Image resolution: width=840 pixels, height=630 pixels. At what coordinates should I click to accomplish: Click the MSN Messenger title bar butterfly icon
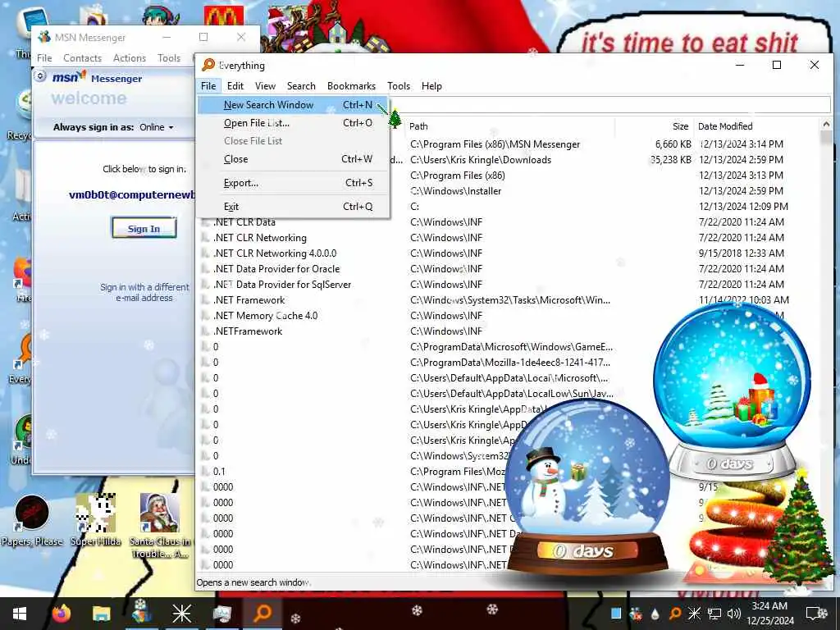click(x=44, y=37)
